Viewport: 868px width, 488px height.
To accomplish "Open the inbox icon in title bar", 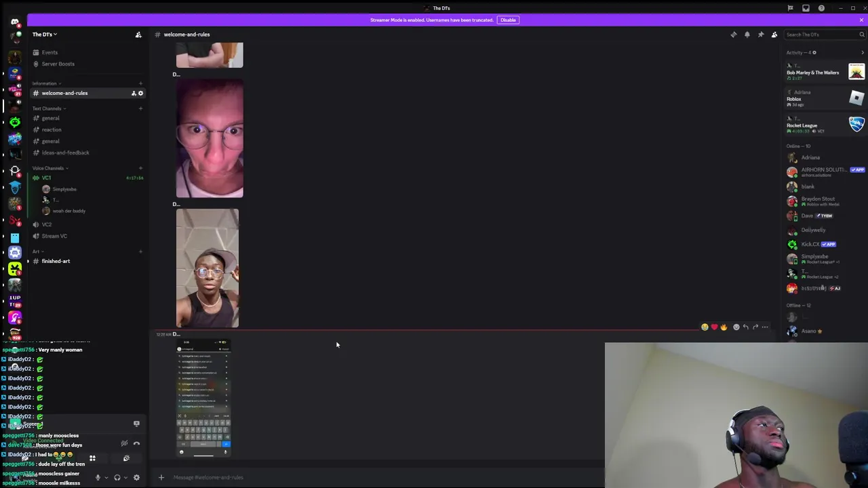I will 806,8.
